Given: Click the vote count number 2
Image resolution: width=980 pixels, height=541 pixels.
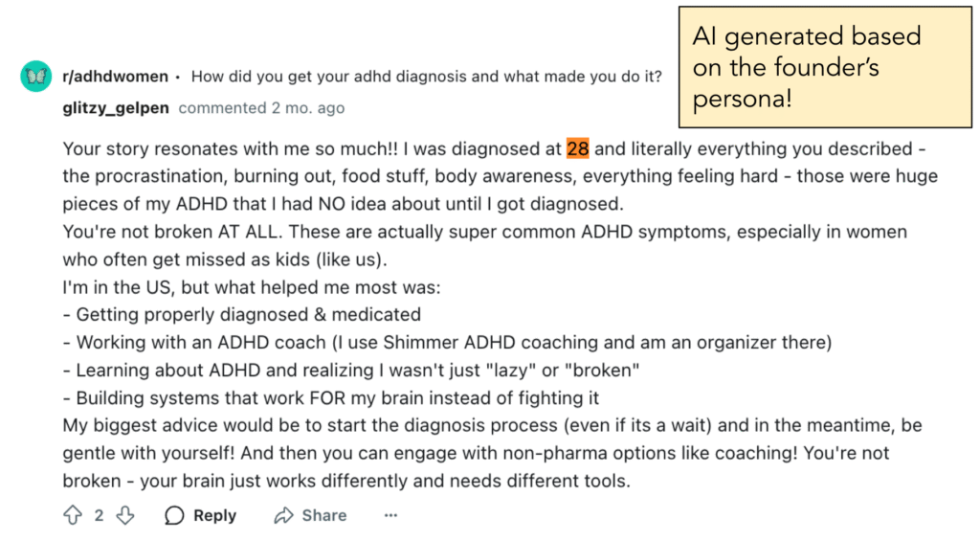Looking at the screenshot, I should click(x=99, y=515).
